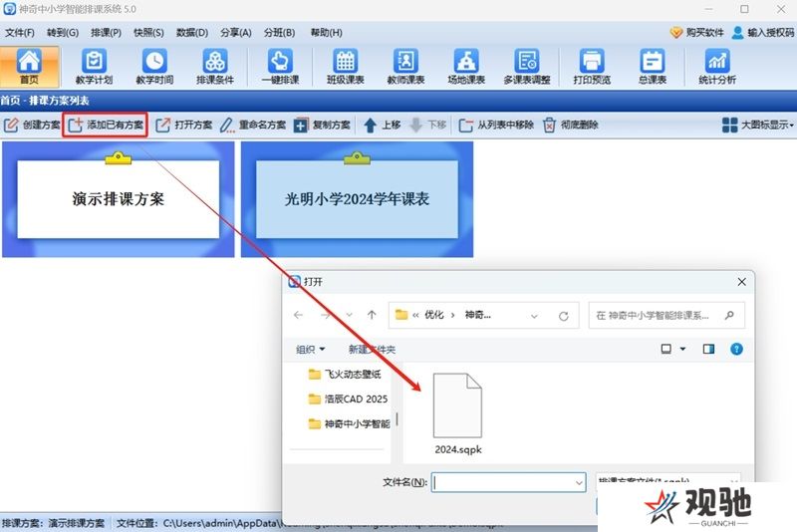Open the 教学时间 clock icon

(154, 67)
